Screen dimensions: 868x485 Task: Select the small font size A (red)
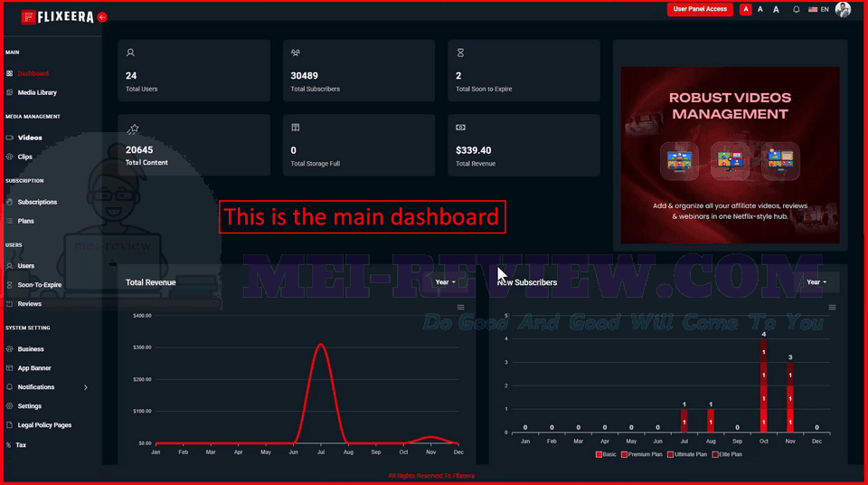(746, 9)
